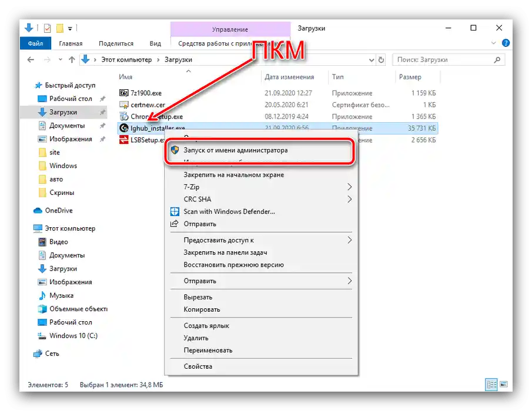Go back with the left arrow
Screen dimensions: 532x411
pyautogui.click(x=31, y=60)
